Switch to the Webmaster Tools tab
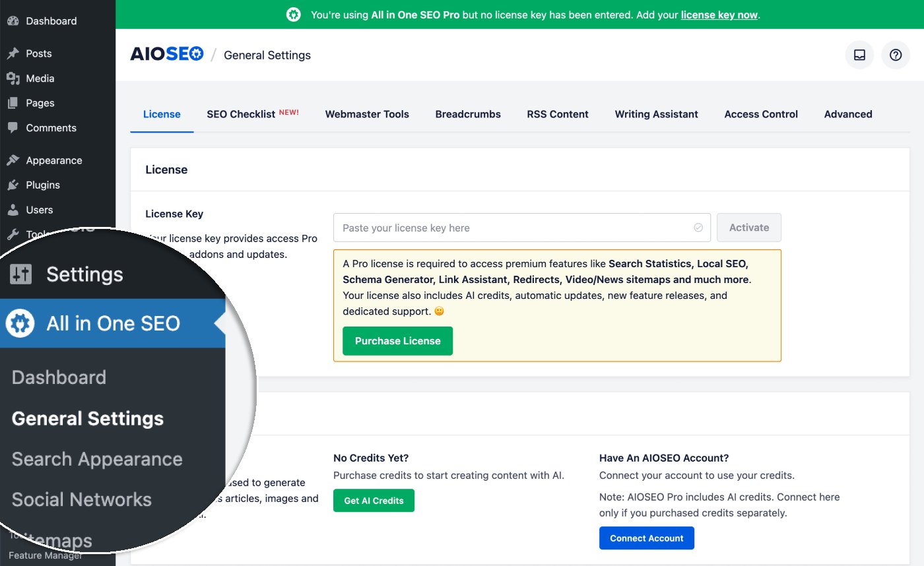The height and width of the screenshot is (566, 924). tap(367, 114)
